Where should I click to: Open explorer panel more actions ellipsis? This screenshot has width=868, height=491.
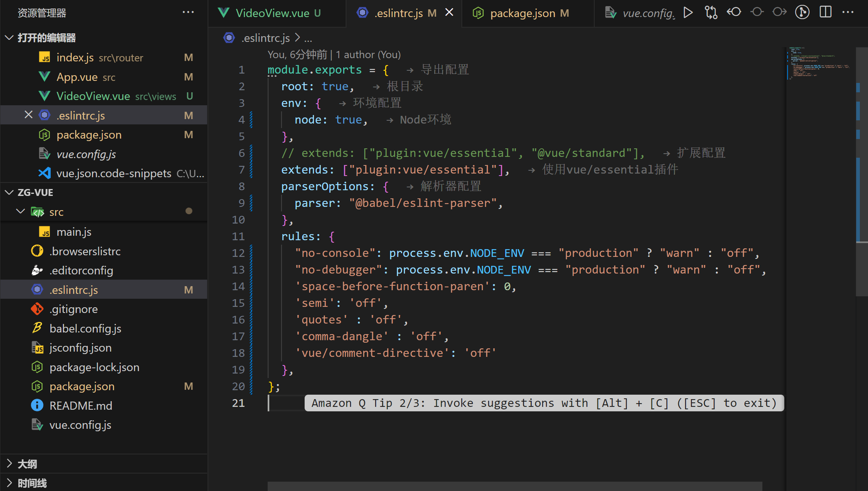pos(188,12)
